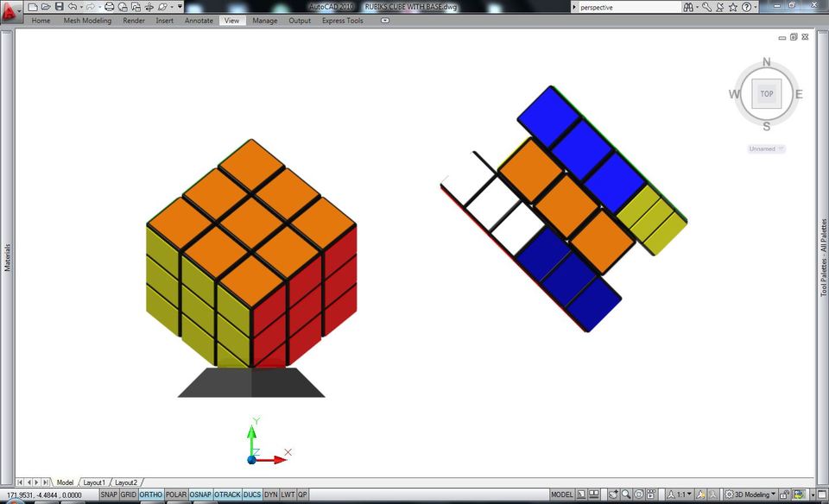The height and width of the screenshot is (504, 829).
Task: Click the ViewCube TOP face
Action: [x=766, y=93]
